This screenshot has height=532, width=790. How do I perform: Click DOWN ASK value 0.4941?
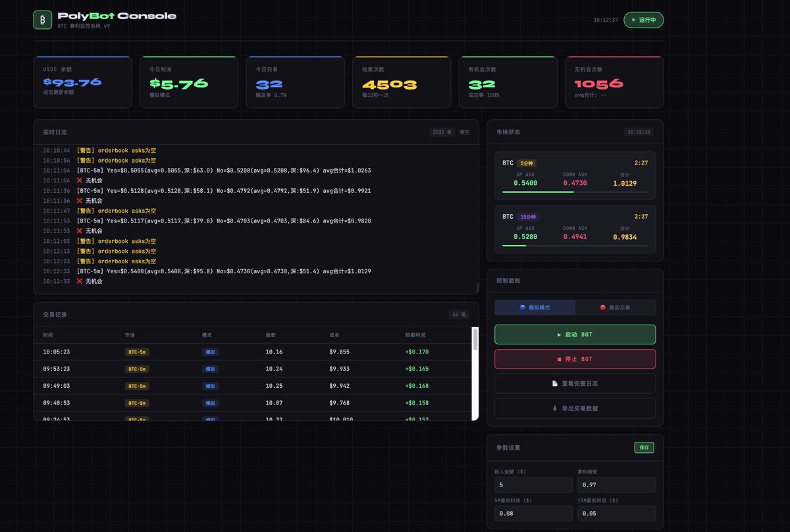point(575,236)
